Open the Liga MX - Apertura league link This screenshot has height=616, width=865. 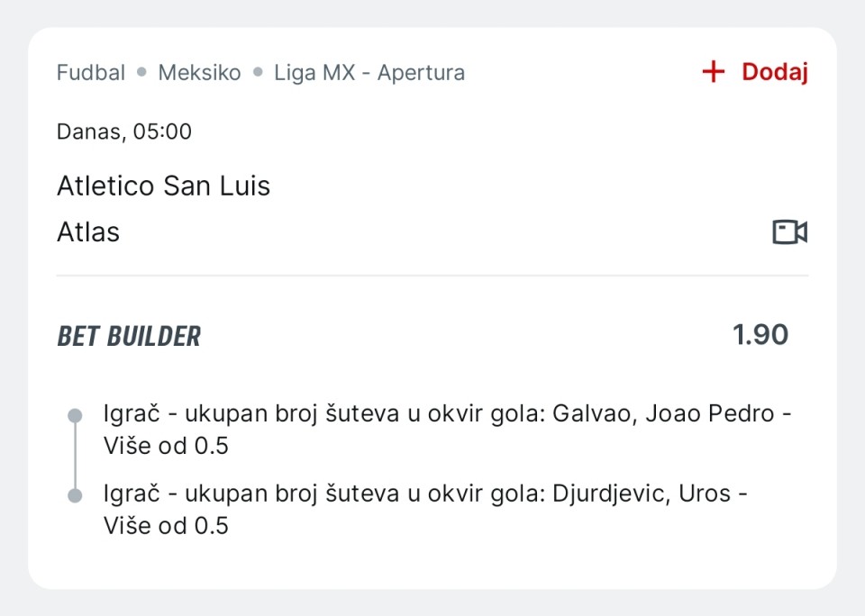(369, 73)
